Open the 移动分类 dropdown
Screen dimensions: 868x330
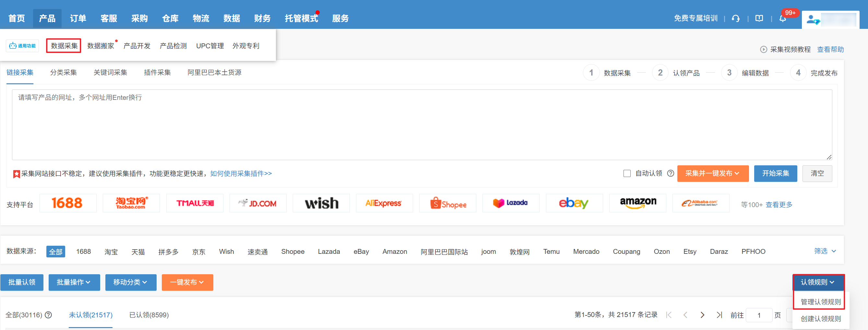point(131,282)
